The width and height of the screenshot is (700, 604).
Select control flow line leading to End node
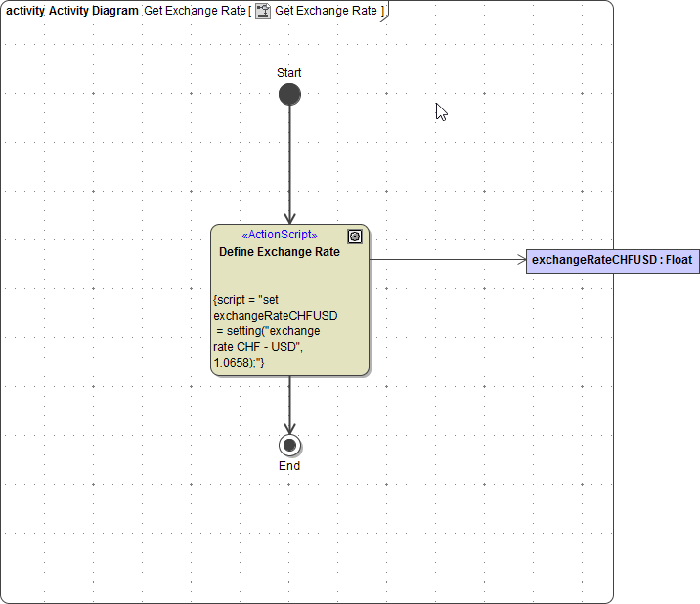pos(289,401)
